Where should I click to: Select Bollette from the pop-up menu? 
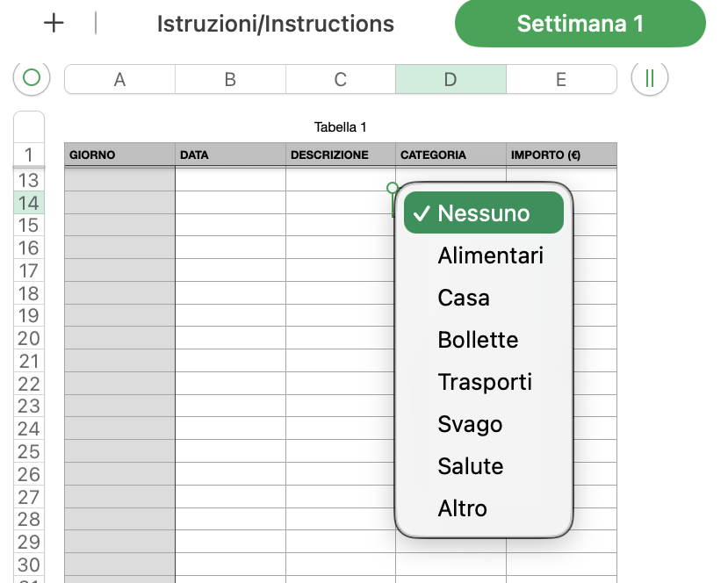478,340
